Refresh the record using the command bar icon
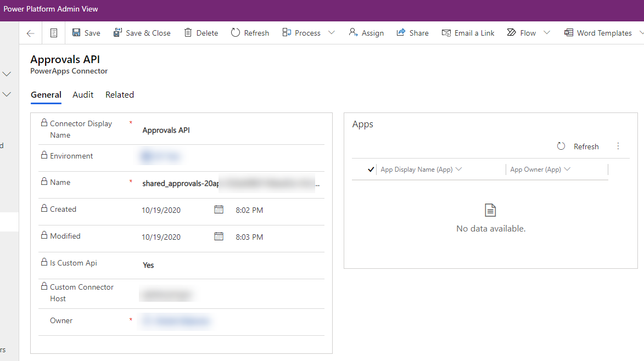 (x=250, y=32)
